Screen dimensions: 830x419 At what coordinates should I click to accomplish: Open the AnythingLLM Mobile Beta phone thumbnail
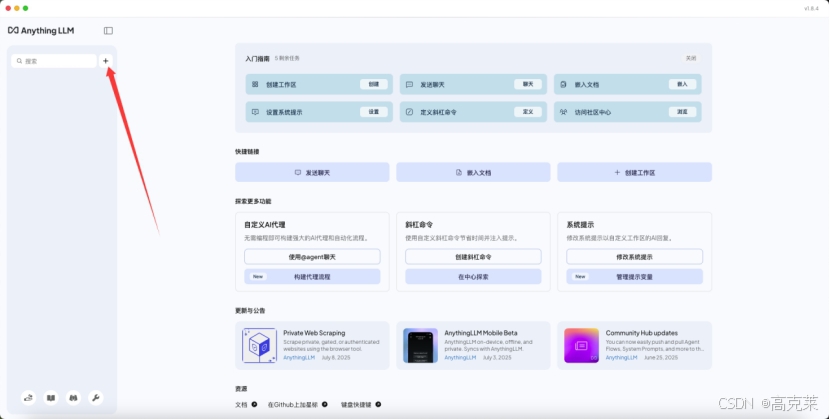click(x=420, y=345)
